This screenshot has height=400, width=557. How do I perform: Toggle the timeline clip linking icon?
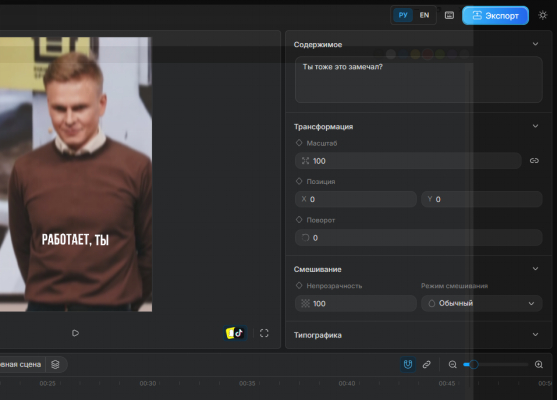coord(427,364)
